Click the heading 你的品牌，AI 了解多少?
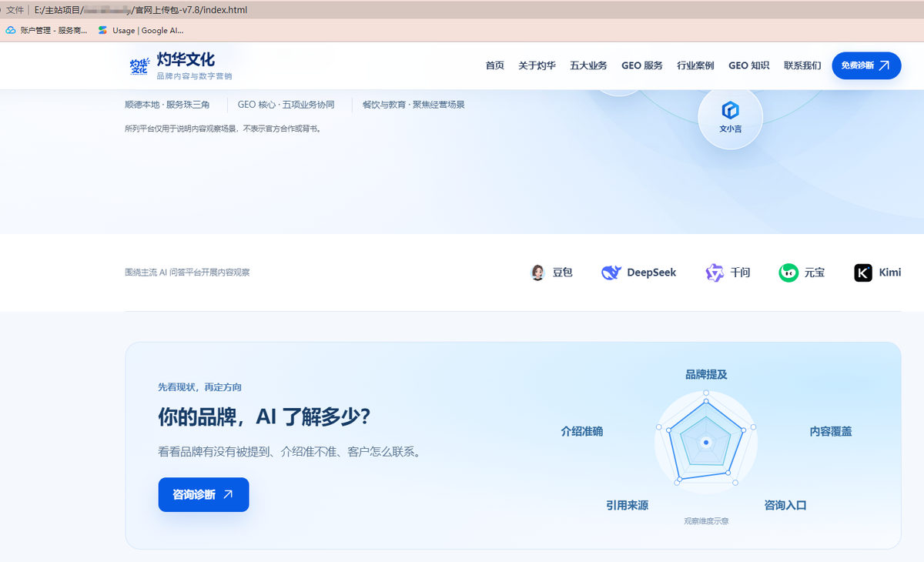The image size is (924, 562). (264, 417)
